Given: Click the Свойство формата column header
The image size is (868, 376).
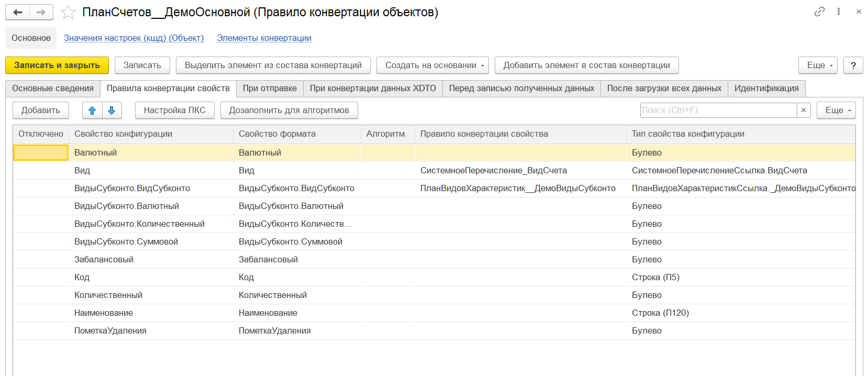Looking at the screenshot, I should (297, 134).
